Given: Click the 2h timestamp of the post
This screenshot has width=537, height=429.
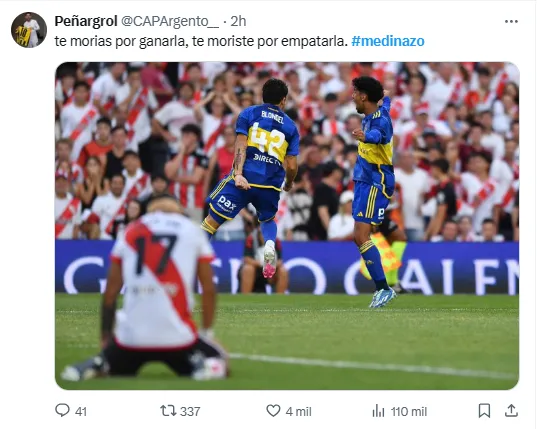Looking at the screenshot, I should click(x=238, y=21).
